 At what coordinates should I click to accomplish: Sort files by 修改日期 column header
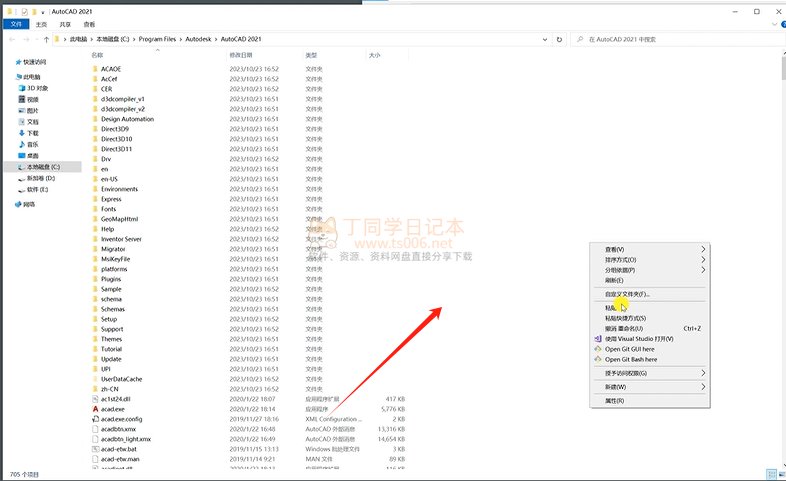click(x=242, y=55)
